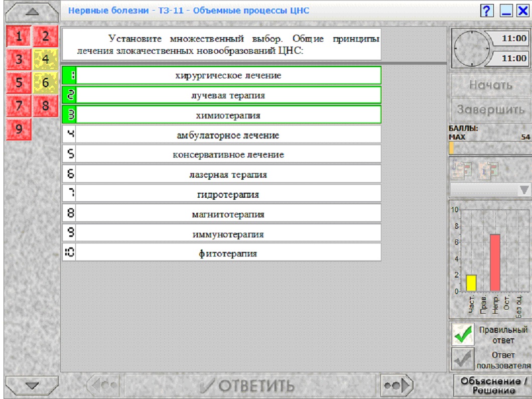Click the up arrow above the question list
The width and height of the screenshot is (532, 399).
click(32, 13)
